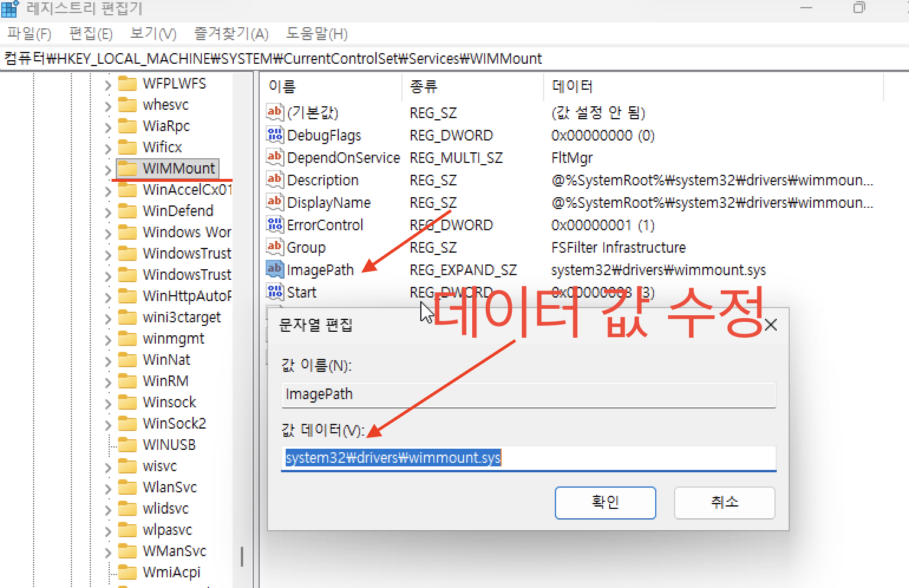This screenshot has width=909, height=588.
Task: Click the tree panel scrollbar thumb
Action: pyautogui.click(x=242, y=555)
